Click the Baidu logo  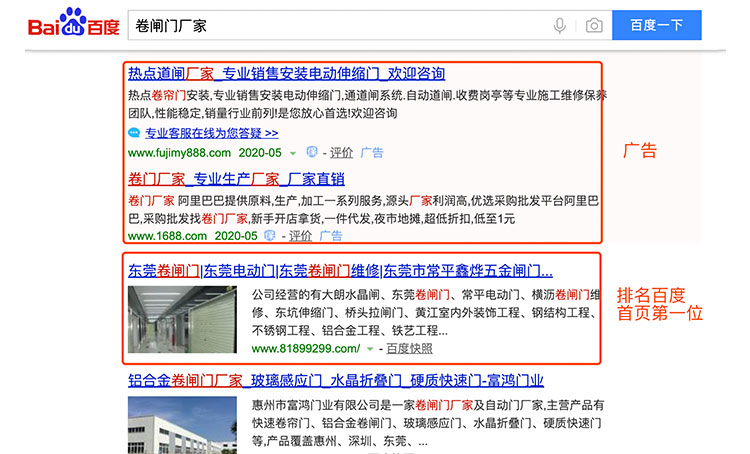(x=62, y=24)
